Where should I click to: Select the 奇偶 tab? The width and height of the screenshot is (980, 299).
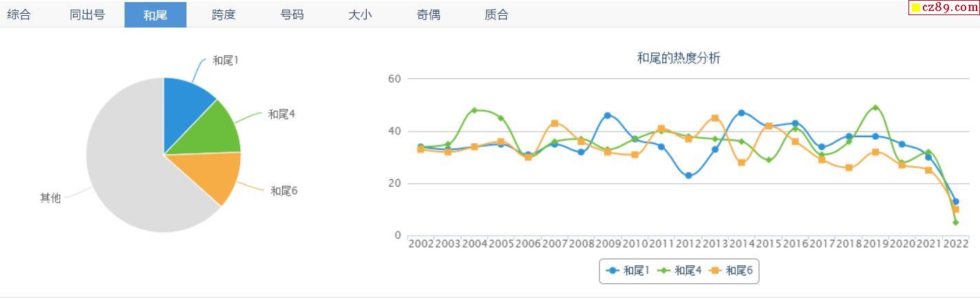(x=428, y=14)
